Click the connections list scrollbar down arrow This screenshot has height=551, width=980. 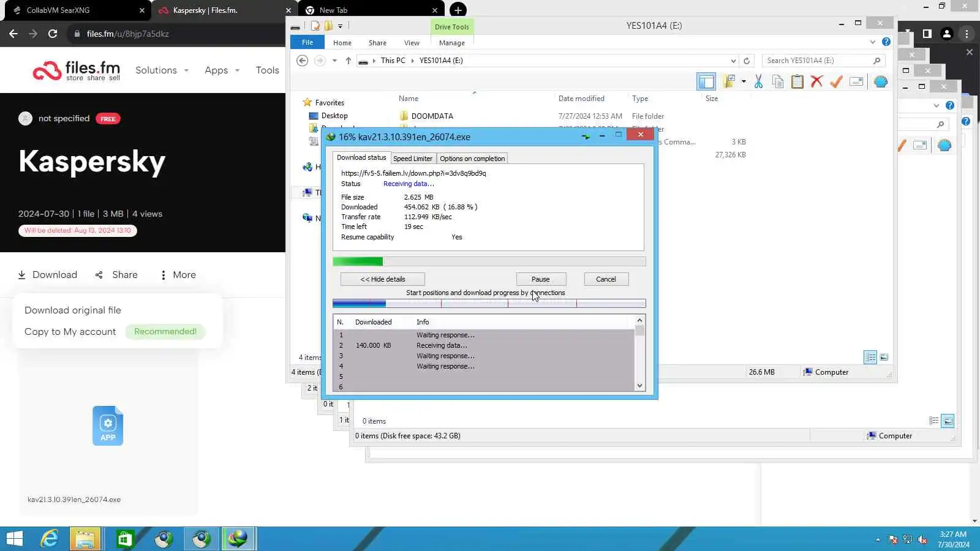coord(639,386)
